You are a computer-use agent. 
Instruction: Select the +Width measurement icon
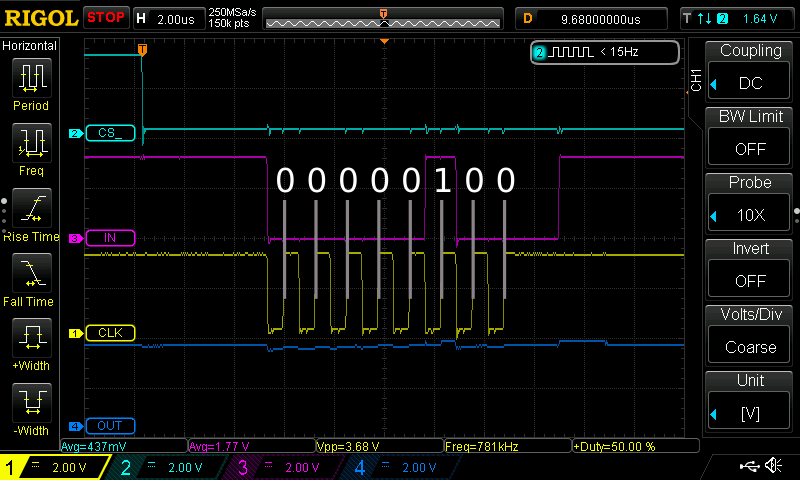tap(32, 338)
